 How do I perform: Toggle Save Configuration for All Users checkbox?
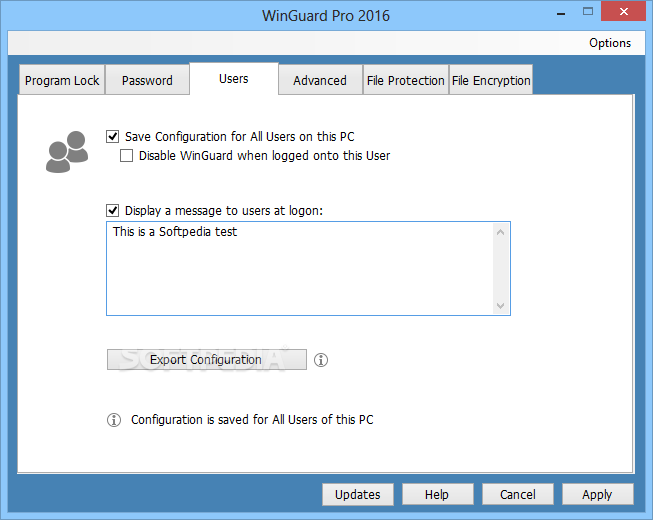112,137
